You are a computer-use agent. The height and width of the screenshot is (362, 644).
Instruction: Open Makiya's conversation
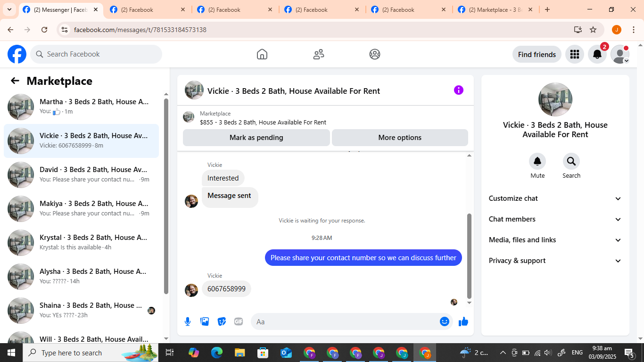point(81,209)
